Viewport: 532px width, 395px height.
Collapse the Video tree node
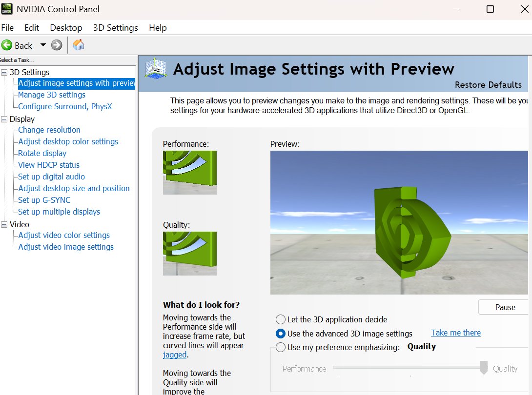tap(4, 224)
